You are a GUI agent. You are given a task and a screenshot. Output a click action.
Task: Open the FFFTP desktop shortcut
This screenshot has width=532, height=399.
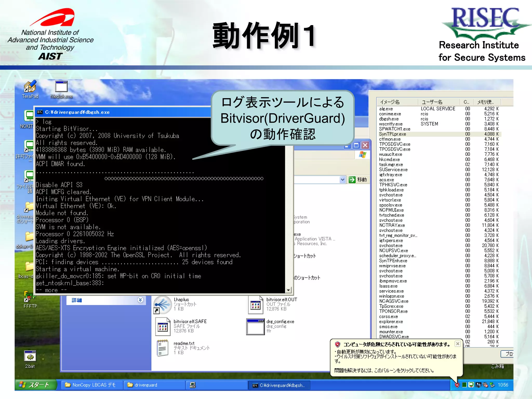point(30,299)
